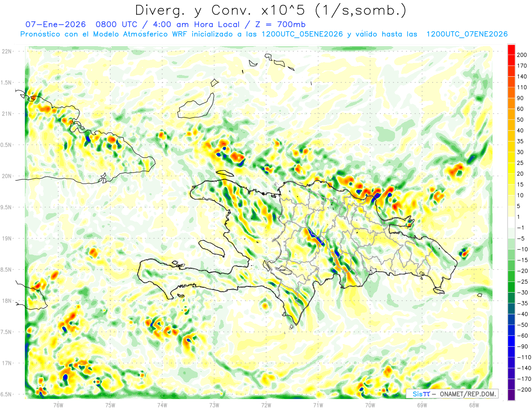This screenshot has width=532, height=411.
Task: Click the '74W' longitude label
Action: [162, 405]
